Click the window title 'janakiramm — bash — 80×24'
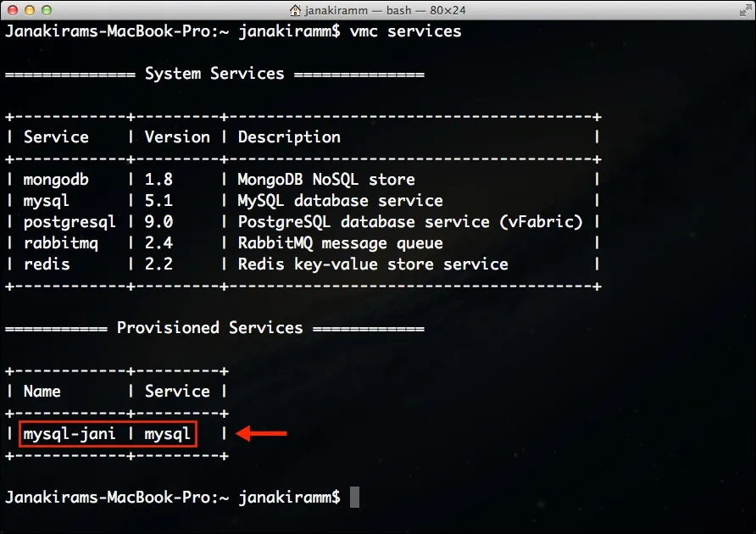756x534 pixels. coord(386,10)
